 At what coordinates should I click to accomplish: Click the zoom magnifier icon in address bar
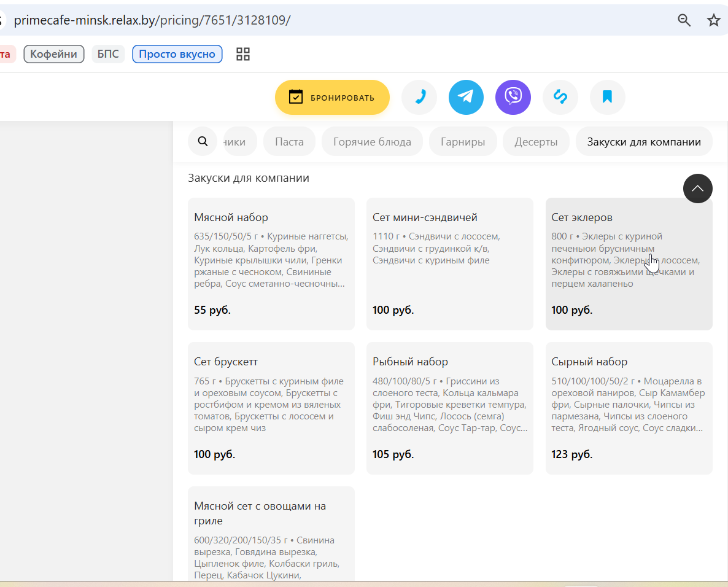click(684, 20)
